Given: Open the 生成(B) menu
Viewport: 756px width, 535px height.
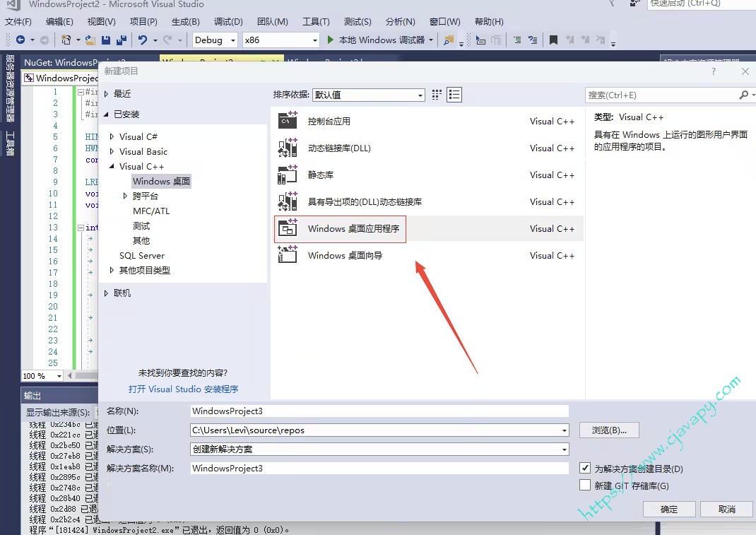Looking at the screenshot, I should click(186, 22).
